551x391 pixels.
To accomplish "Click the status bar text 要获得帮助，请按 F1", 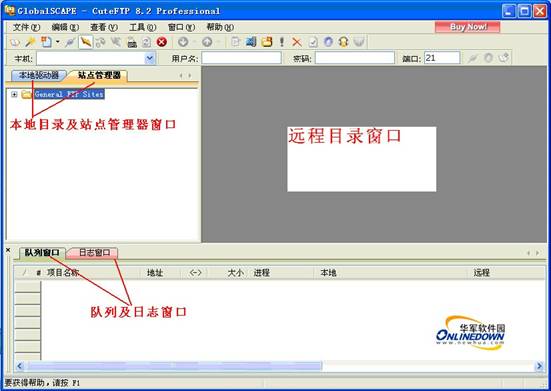I will tap(42, 383).
